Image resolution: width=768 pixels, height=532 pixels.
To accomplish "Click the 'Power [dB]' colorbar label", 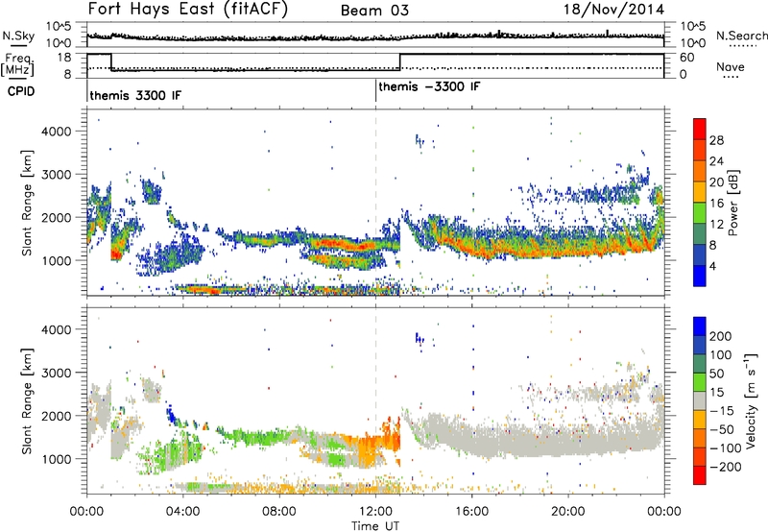I will [x=732, y=203].
